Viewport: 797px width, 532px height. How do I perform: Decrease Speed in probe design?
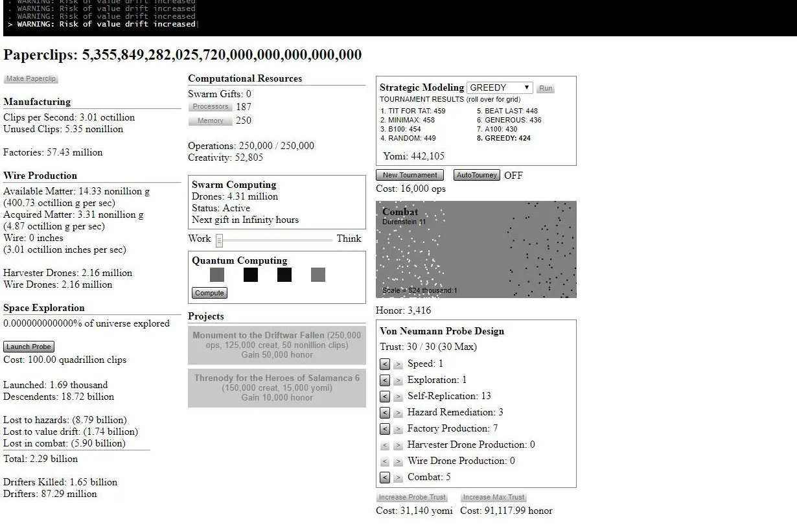(x=385, y=364)
